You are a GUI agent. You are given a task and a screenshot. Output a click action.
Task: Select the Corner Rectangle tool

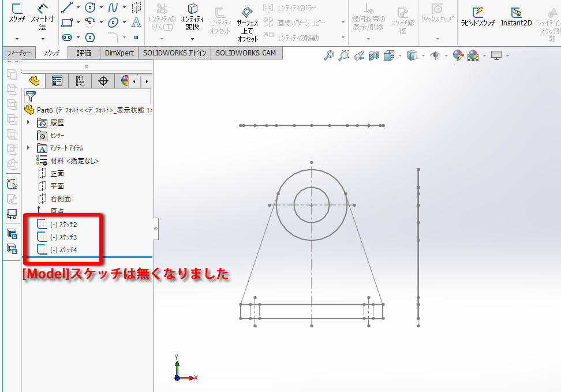pos(67,23)
